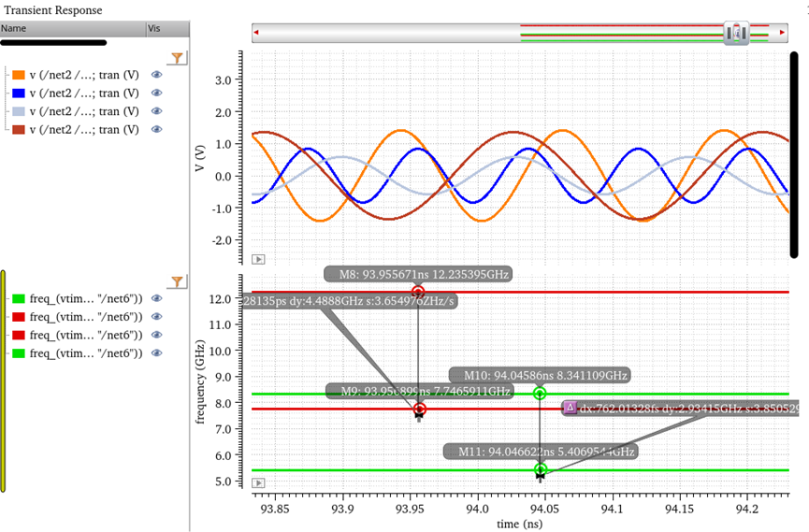This screenshot has height=532, width=809.
Task: Click the filter funnel icon above frequency traces
Action: pos(178,281)
